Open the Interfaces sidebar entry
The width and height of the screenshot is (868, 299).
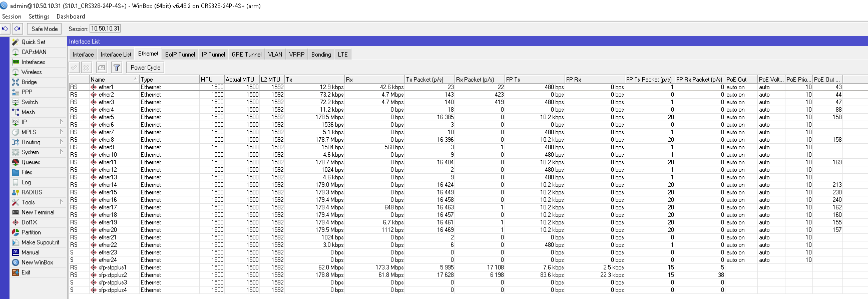(x=33, y=62)
